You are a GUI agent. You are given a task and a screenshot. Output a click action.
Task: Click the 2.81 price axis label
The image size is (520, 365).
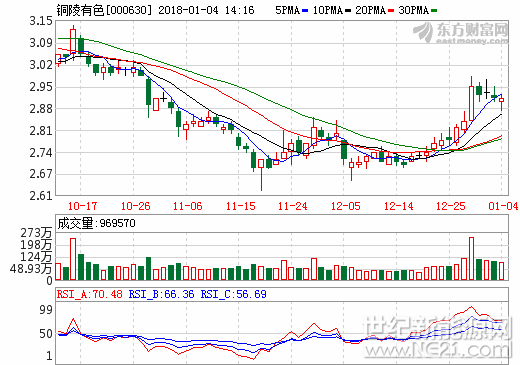(x=41, y=131)
